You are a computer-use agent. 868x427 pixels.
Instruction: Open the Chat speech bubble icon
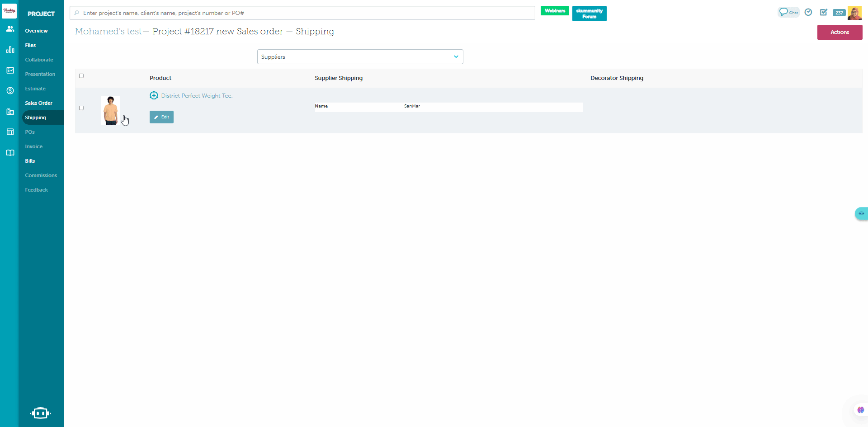[788, 12]
